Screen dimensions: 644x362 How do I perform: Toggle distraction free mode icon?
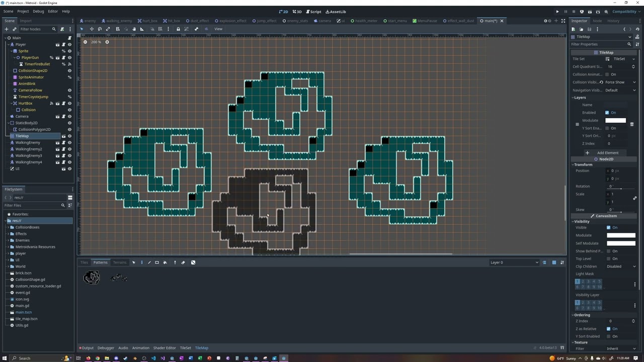[x=563, y=21]
